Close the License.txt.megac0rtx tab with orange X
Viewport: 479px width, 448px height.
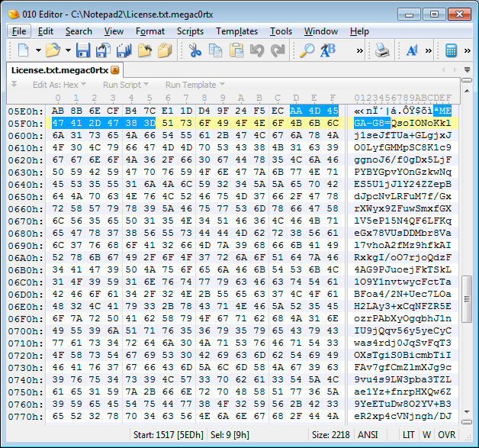click(x=115, y=70)
